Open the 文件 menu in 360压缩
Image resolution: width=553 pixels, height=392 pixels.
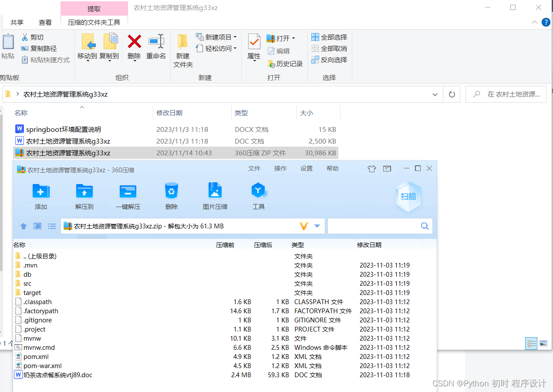coord(254,168)
